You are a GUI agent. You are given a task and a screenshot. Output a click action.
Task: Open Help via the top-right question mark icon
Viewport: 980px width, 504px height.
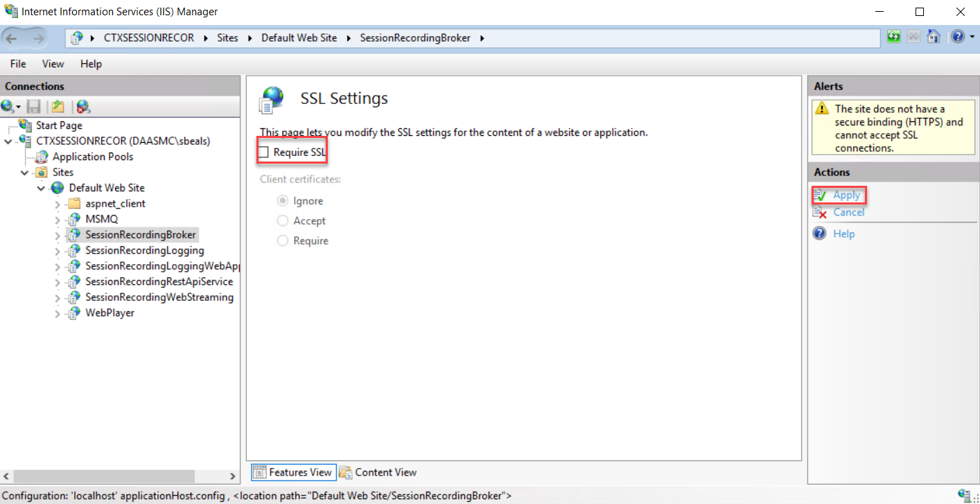957,37
